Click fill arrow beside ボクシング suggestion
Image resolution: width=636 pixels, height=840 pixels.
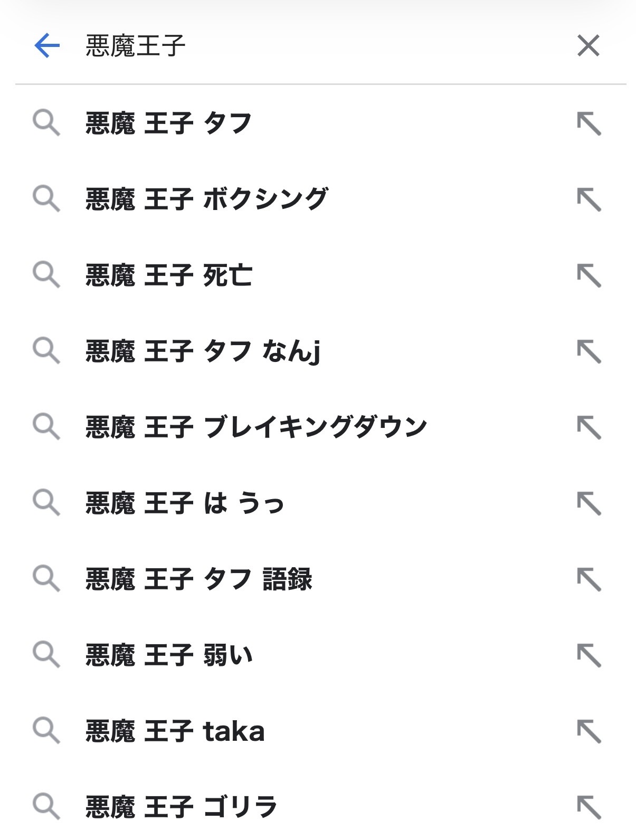pos(588,199)
